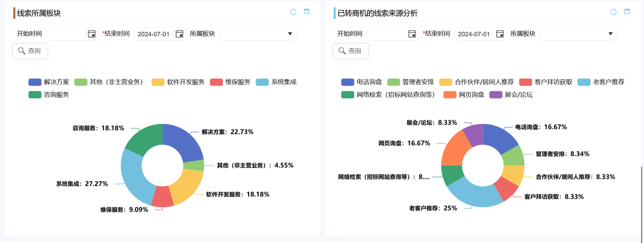Click the right panel 结束时间 date field
This screenshot has width=644, height=243.
point(474,34)
